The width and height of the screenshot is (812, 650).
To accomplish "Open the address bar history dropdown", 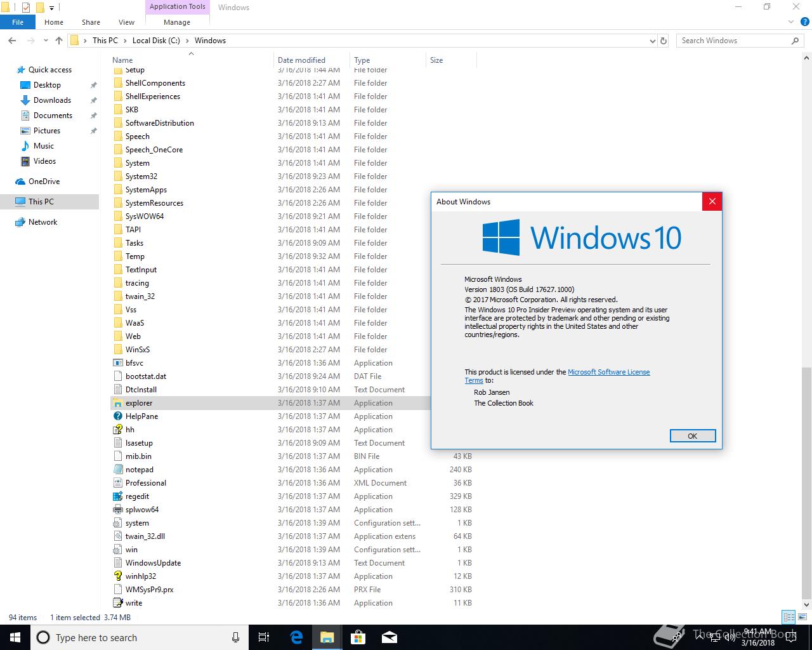I will pos(653,41).
